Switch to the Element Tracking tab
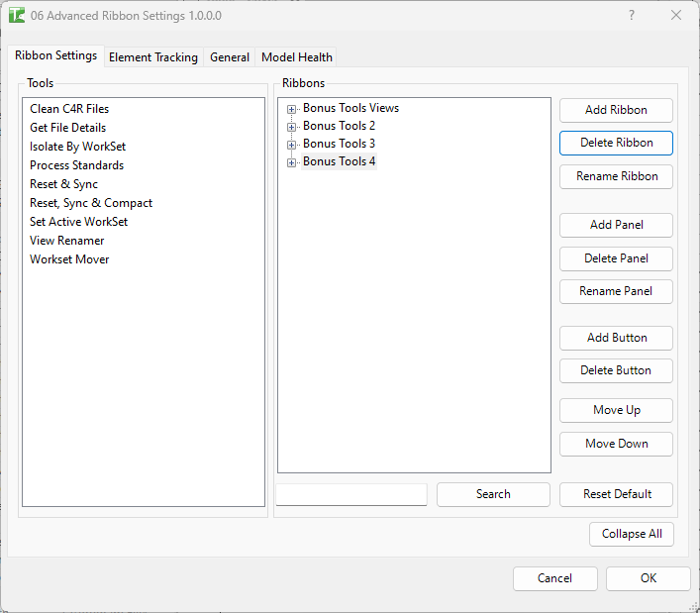Viewport: 700px width, 613px height. coord(153,57)
